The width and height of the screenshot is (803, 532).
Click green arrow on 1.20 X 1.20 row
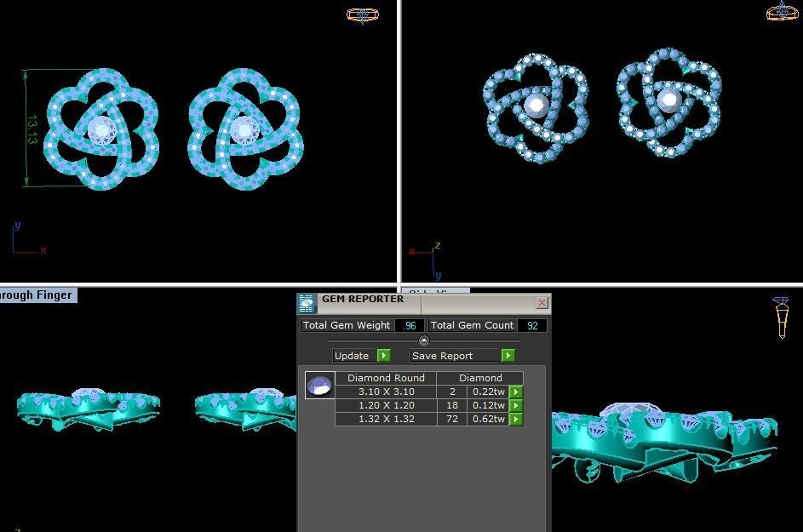(516, 405)
